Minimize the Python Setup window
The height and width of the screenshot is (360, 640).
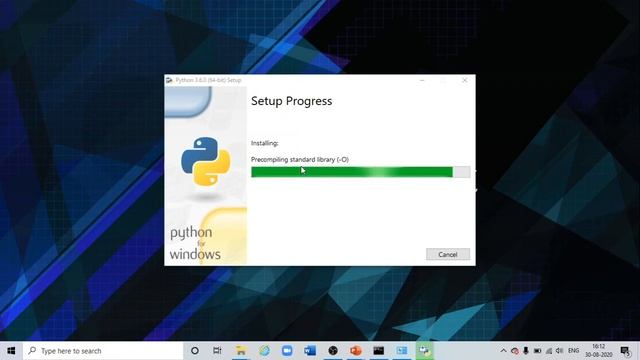[x=422, y=80]
